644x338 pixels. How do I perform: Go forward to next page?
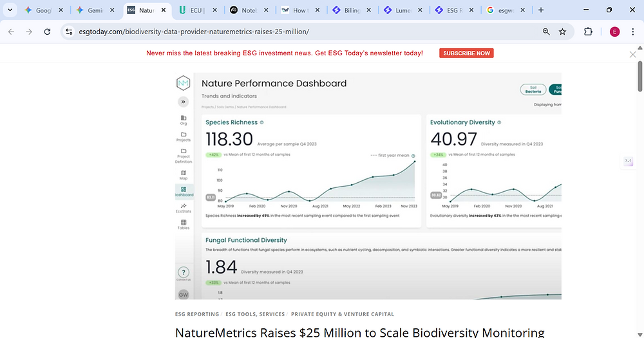tap(29, 32)
